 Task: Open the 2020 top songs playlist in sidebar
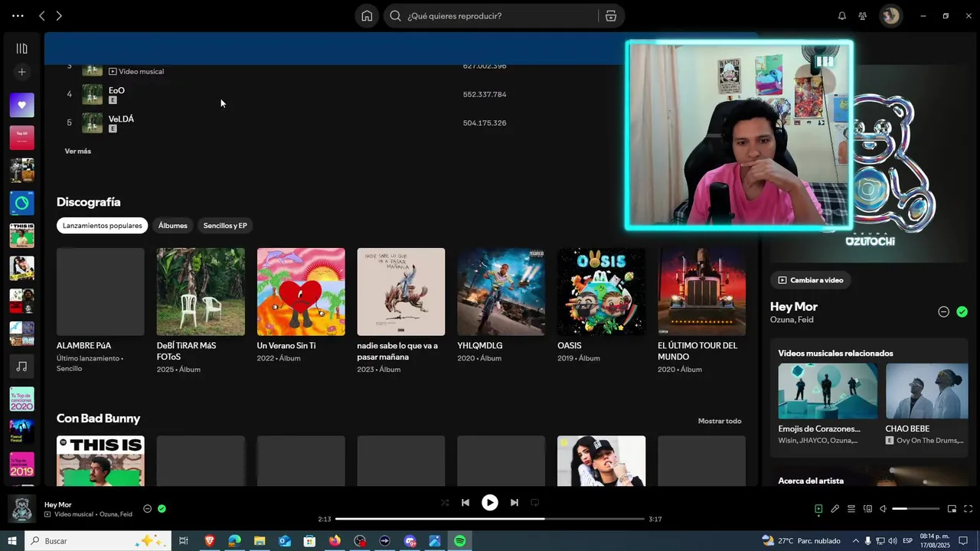pyautogui.click(x=21, y=399)
